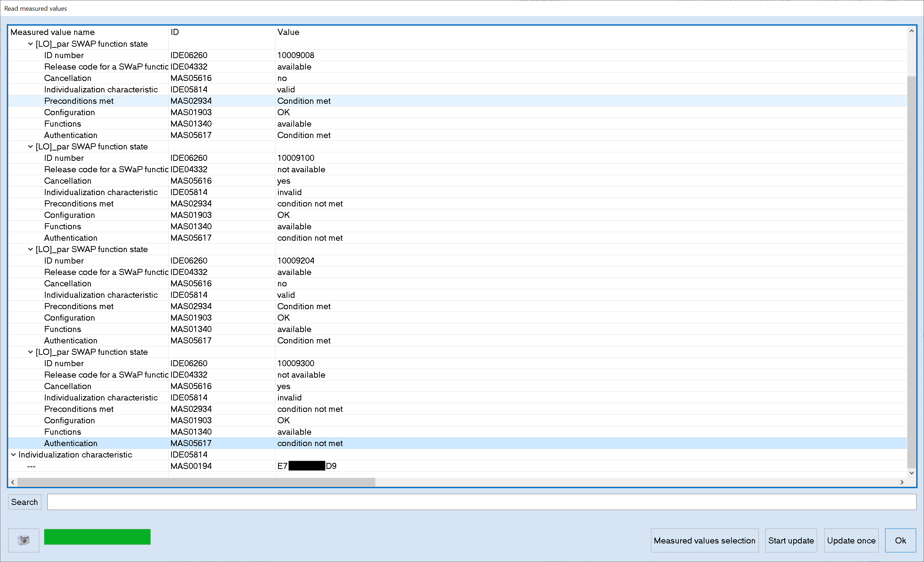The image size is (924, 562).
Task: Collapse the Individualization characteristic IDE05814 node
Action: point(14,455)
